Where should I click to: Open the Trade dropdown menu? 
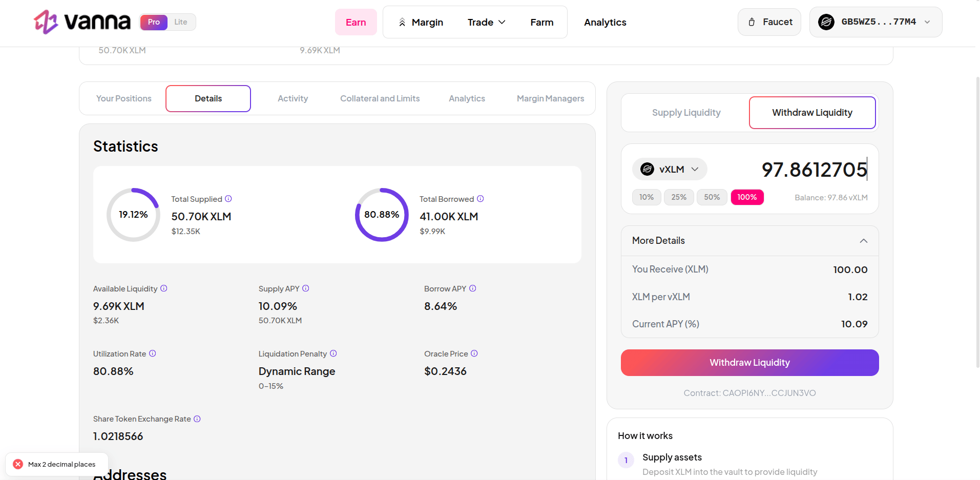pyautogui.click(x=486, y=22)
